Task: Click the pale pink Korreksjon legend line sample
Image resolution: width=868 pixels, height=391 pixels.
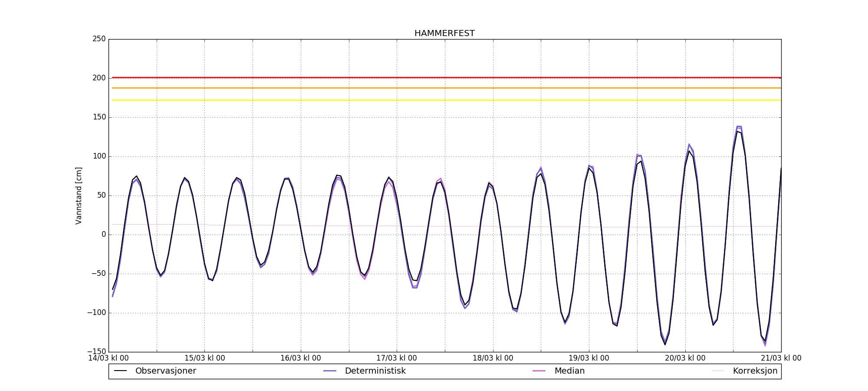Action: pos(718,371)
